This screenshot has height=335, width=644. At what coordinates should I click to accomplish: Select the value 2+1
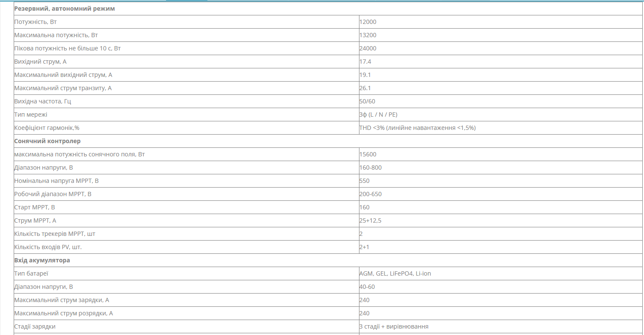pyautogui.click(x=365, y=247)
